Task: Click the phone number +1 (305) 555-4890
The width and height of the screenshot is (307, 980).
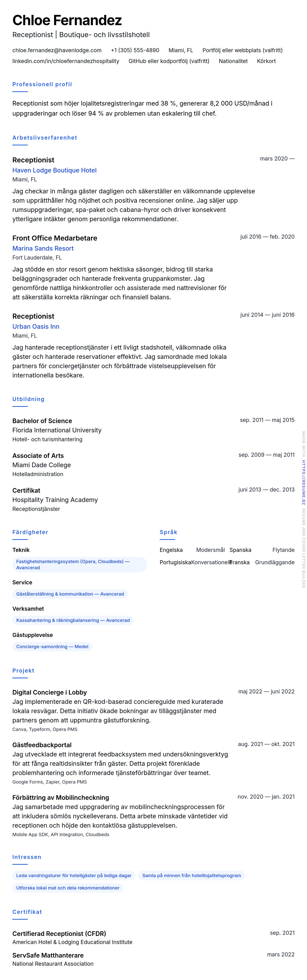Action: tap(135, 50)
